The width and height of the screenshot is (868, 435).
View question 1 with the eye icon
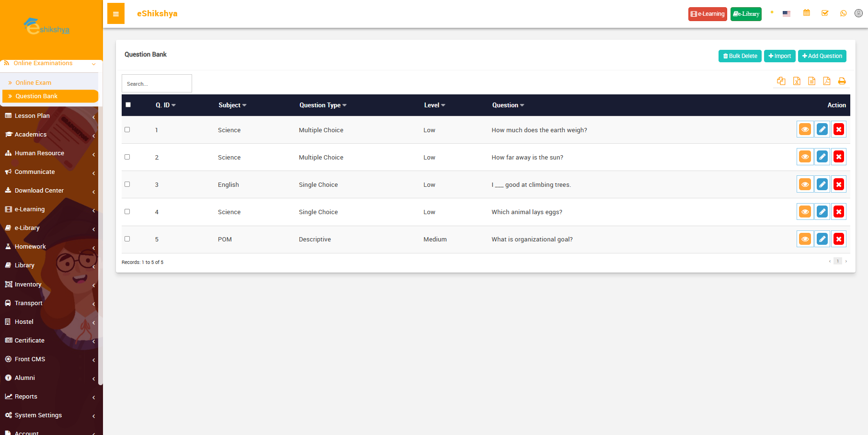[x=805, y=129]
